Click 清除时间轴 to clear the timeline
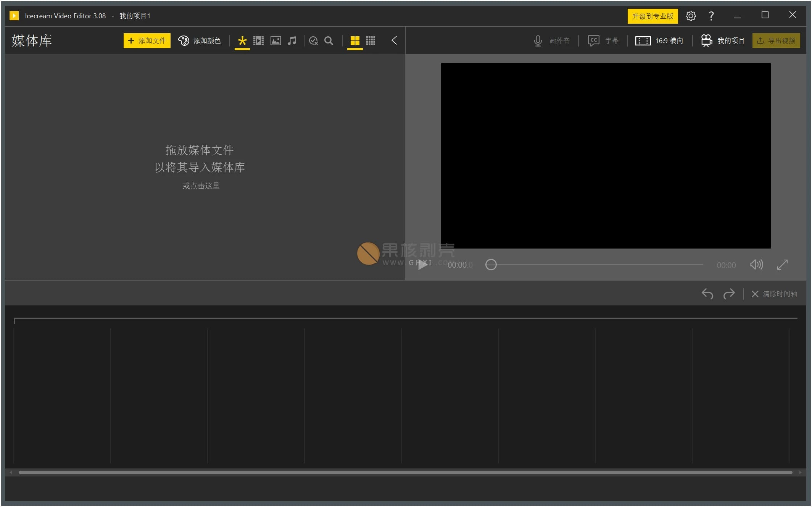This screenshot has width=812, height=507. [x=774, y=294]
